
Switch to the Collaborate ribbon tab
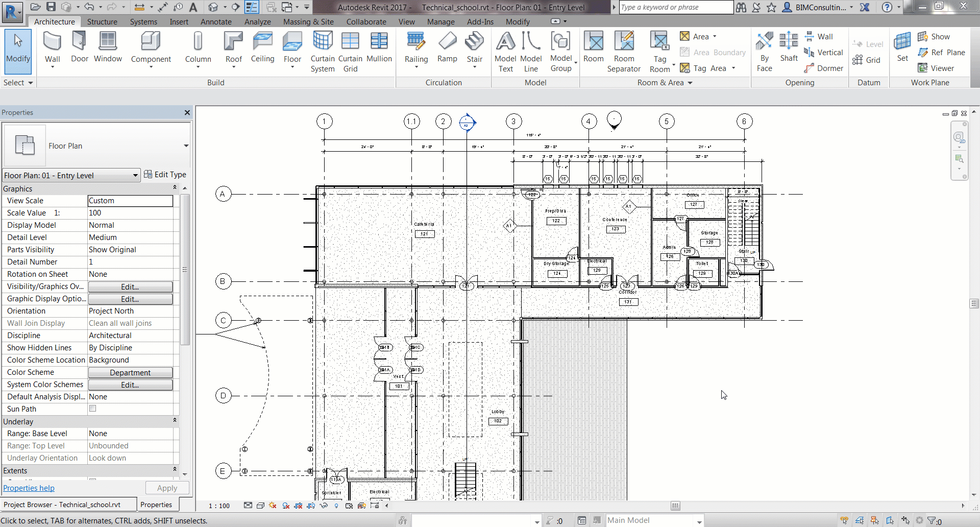pos(366,21)
